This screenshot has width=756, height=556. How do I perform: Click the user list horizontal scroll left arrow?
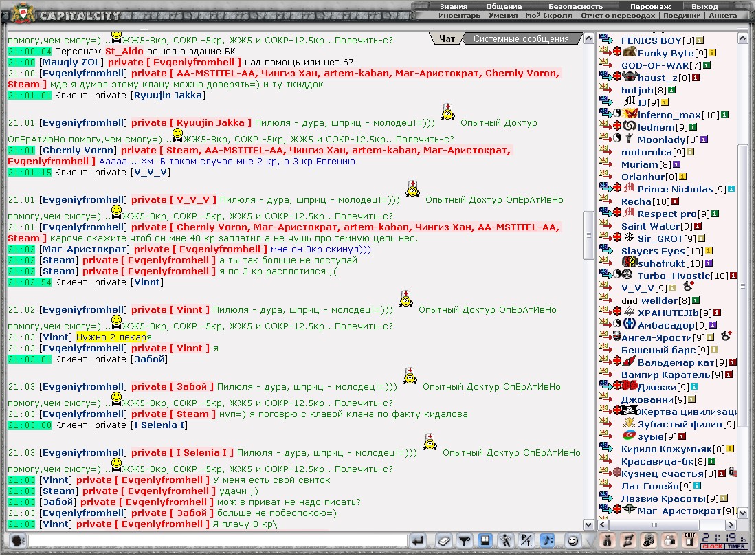[x=603, y=524]
